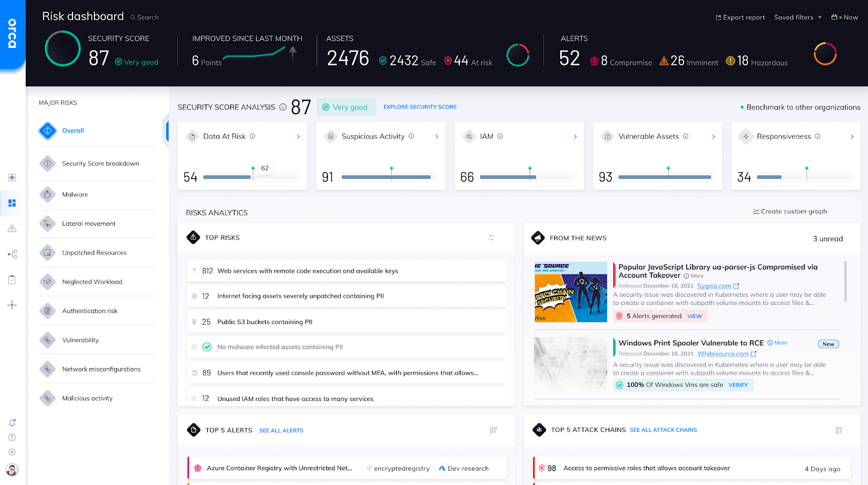The width and height of the screenshot is (868, 485).
Task: Click the Orca logo in the sidebar
Action: pyautogui.click(x=12, y=34)
